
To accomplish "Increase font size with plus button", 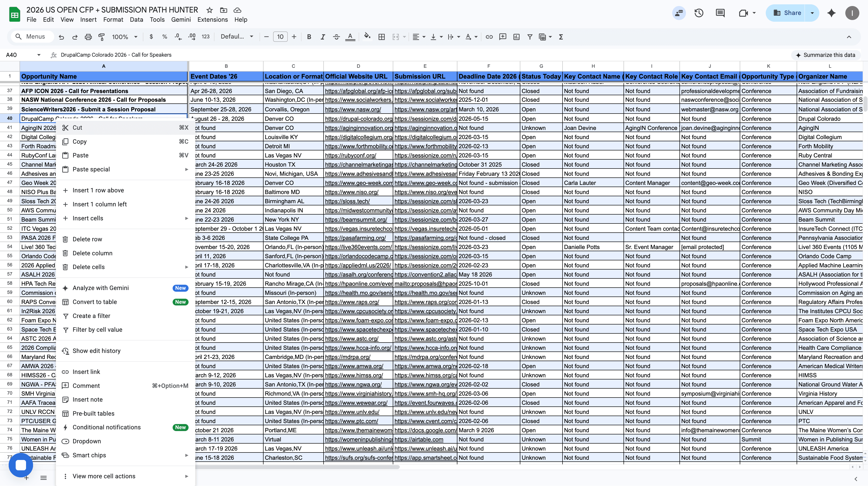I will coord(294,37).
